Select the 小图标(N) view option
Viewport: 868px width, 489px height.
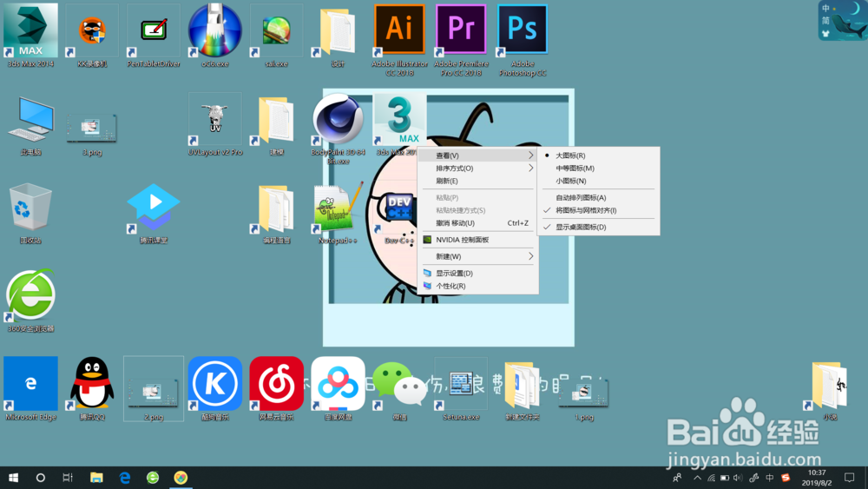(x=598, y=181)
